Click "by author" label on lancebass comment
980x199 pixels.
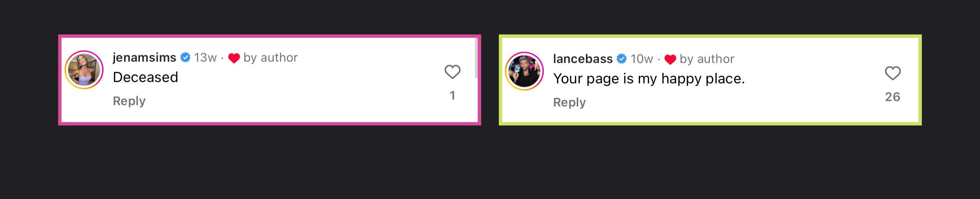pos(707,59)
